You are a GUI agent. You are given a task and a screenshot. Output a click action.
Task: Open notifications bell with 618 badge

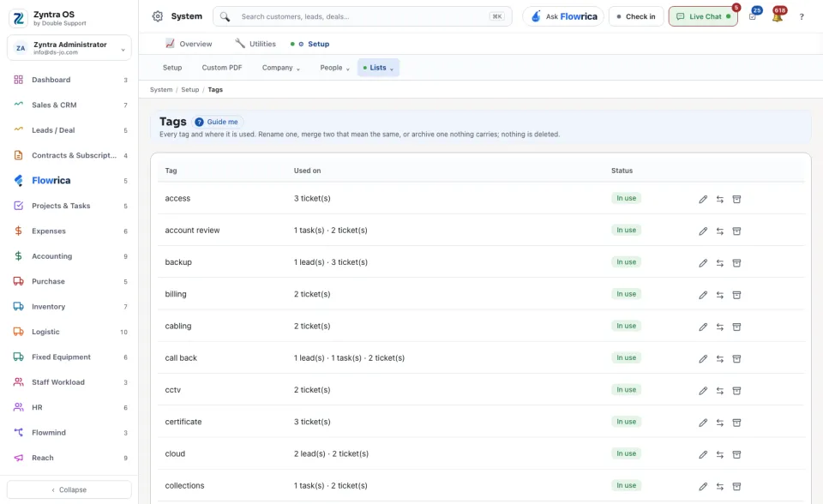[778, 15]
